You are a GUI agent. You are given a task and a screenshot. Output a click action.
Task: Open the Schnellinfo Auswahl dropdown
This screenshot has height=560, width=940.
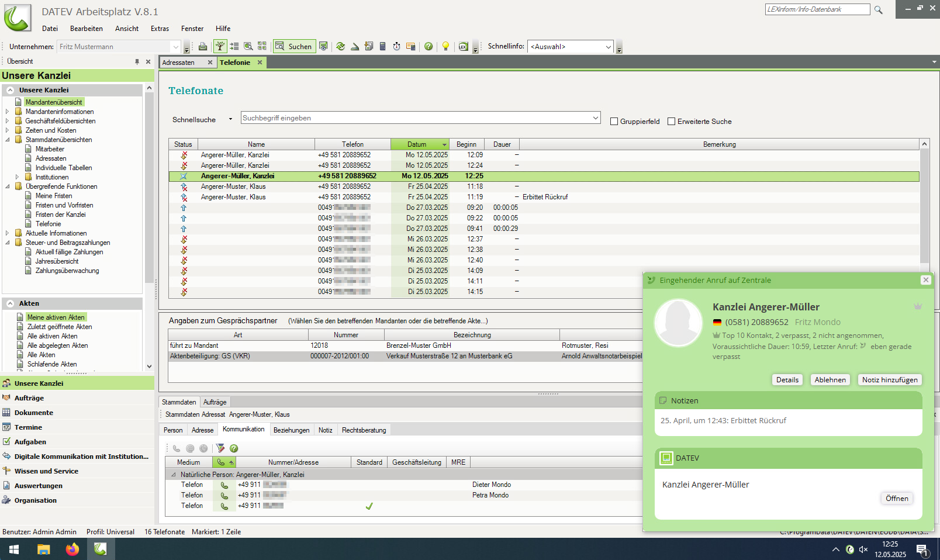coord(608,46)
